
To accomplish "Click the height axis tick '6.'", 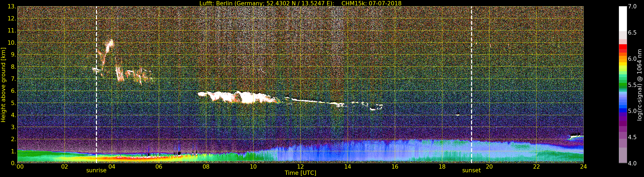I will point(13,91).
